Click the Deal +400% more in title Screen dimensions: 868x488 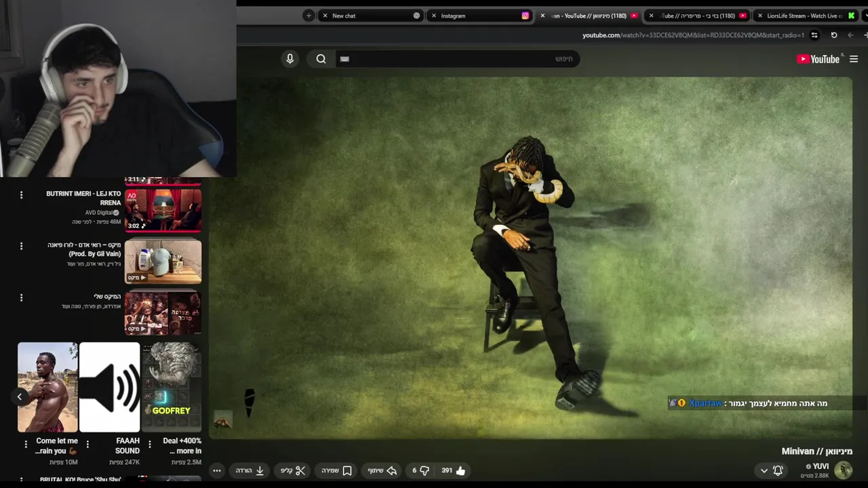click(182, 446)
